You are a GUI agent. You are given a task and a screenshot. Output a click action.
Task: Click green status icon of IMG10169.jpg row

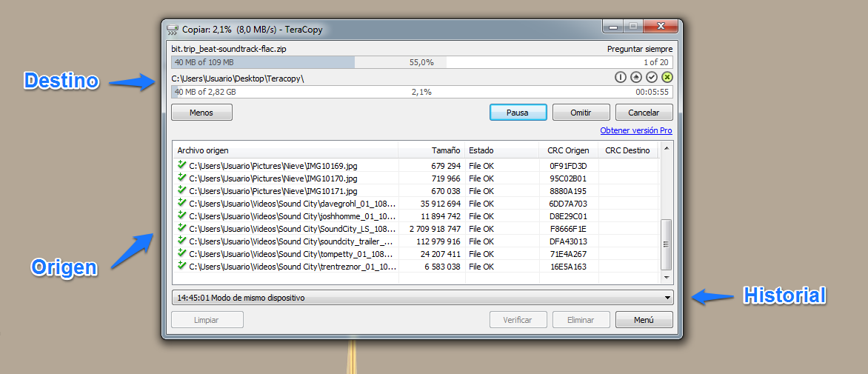[181, 165]
